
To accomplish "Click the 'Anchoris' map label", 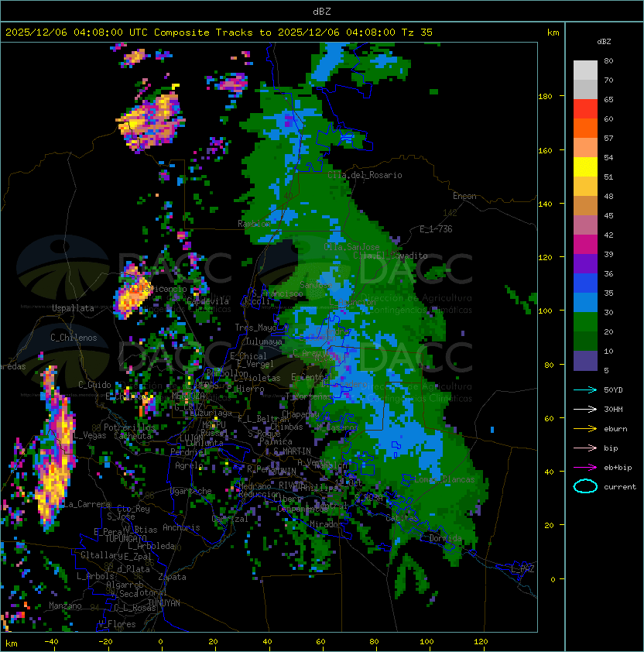I will coord(181,527).
